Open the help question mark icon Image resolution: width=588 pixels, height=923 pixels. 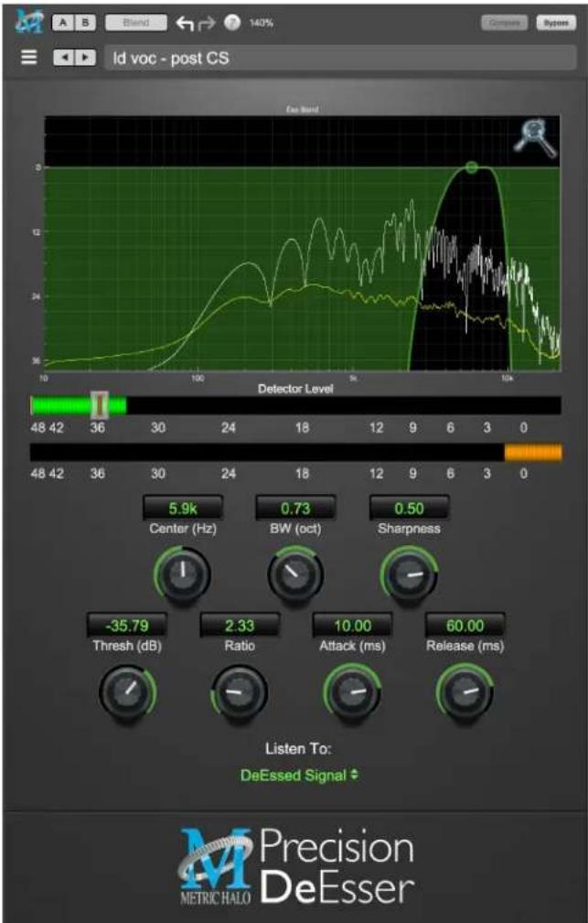tap(232, 23)
